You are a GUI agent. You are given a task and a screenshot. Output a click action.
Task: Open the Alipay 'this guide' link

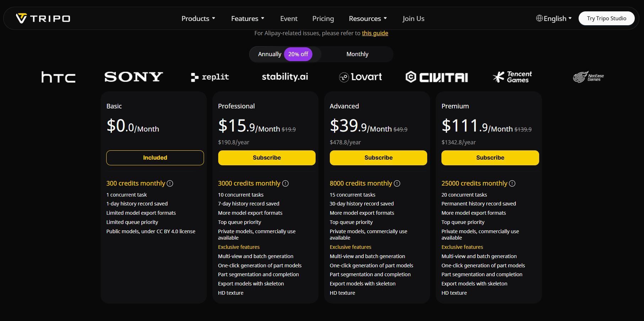point(375,33)
